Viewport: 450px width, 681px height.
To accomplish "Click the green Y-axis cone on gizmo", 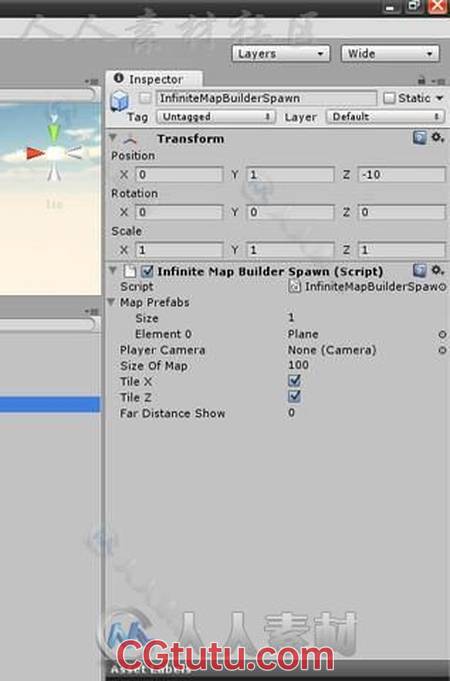I will (x=53, y=132).
